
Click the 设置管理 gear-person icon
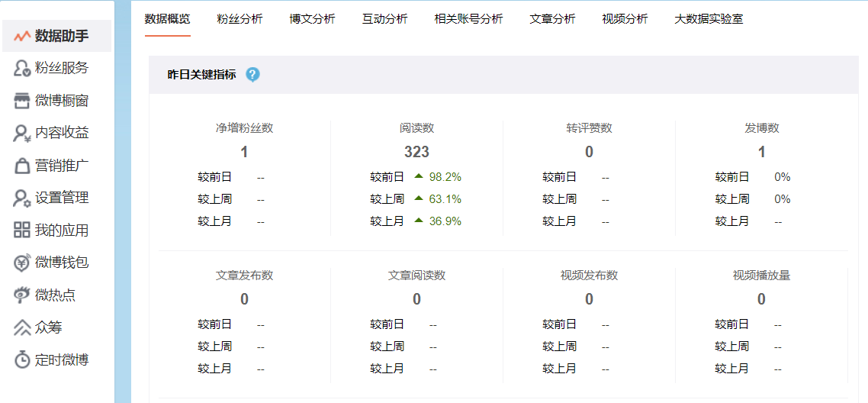coord(22,198)
